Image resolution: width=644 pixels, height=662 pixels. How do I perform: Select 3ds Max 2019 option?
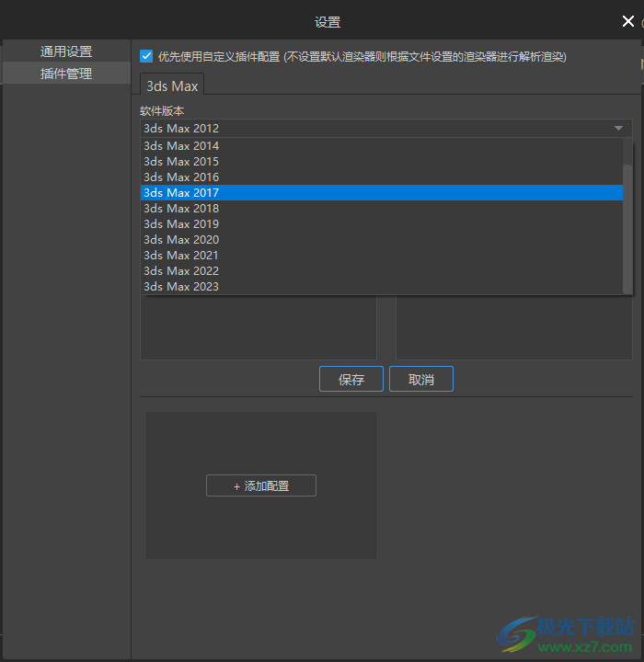382,223
